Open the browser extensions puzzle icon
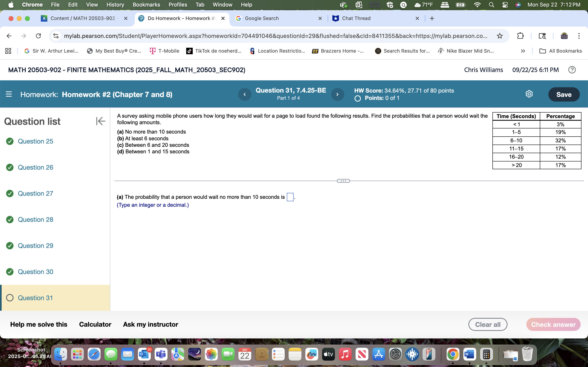Image resolution: width=588 pixels, height=367 pixels. point(521,36)
